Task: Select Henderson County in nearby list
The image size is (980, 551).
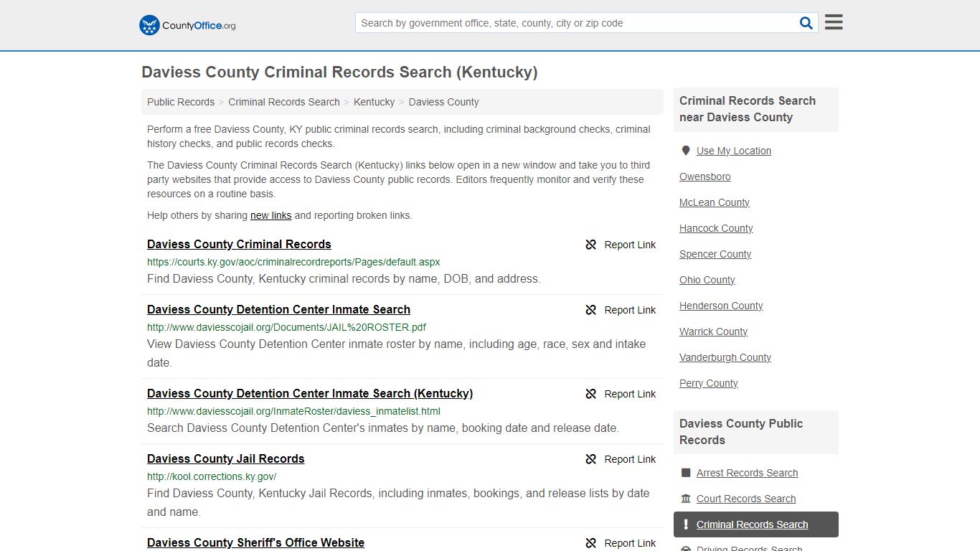Action: [x=721, y=306]
